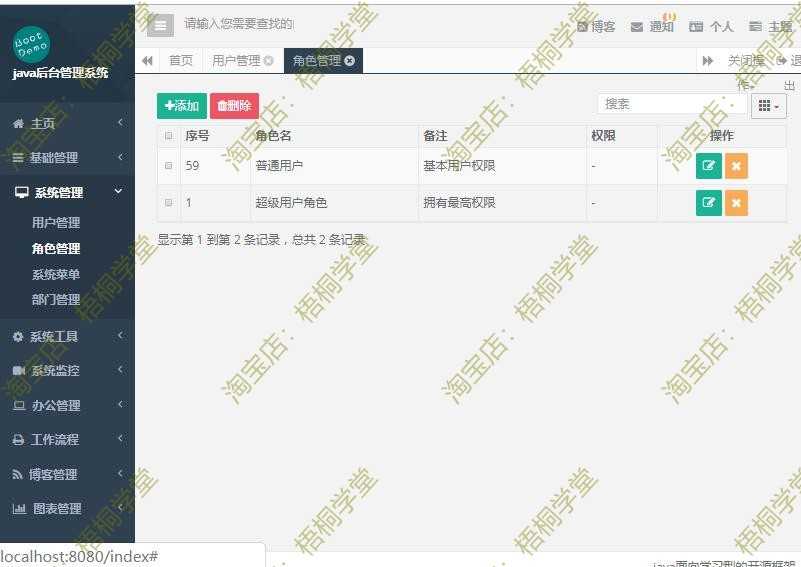
Task: Expand the 基础管理 sidebar menu
Action: (67, 158)
